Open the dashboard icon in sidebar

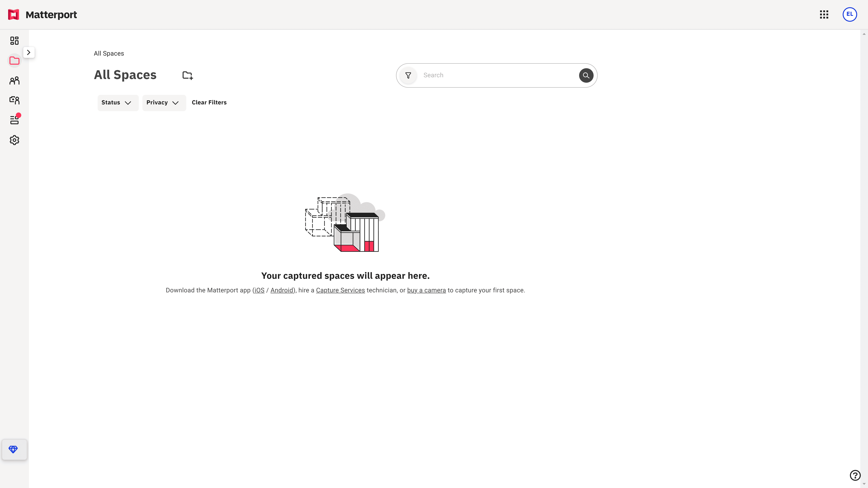pyautogui.click(x=14, y=41)
